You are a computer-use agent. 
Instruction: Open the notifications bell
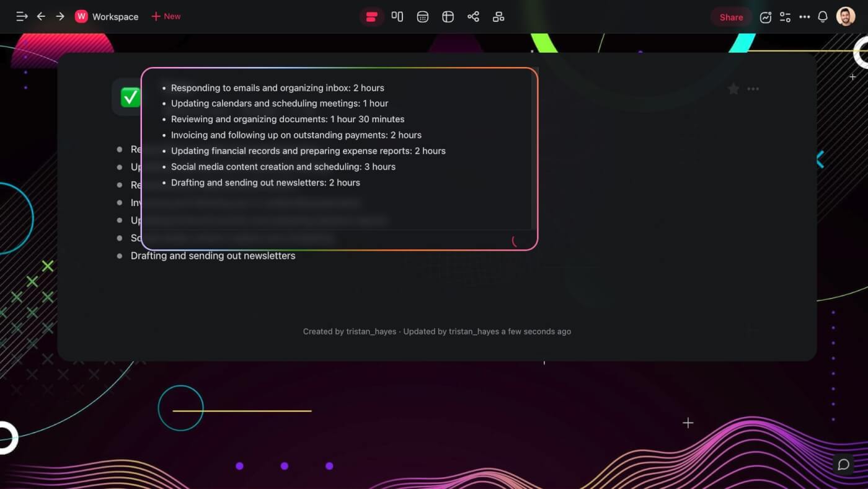pyautogui.click(x=823, y=17)
